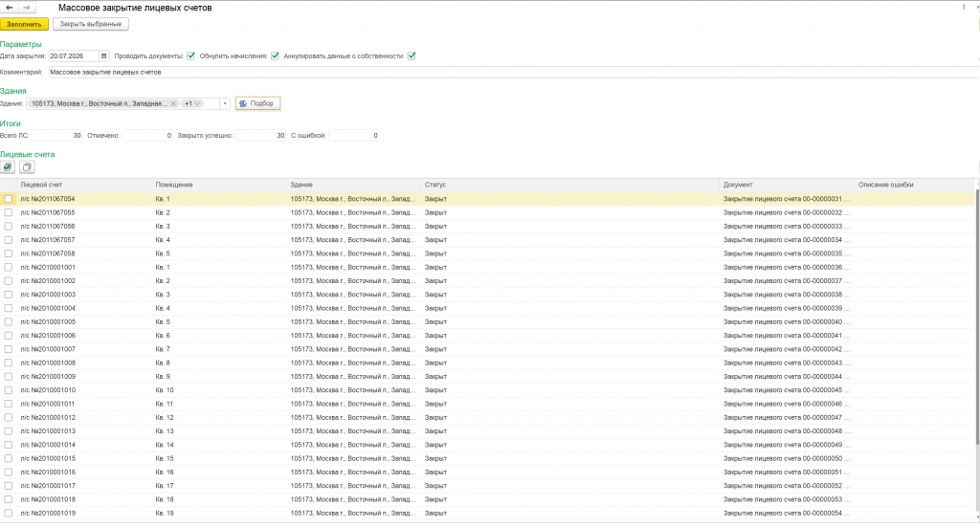Toggle the Проводить документы checkbox
Viewport: 980px width, 527px height.
click(x=190, y=56)
